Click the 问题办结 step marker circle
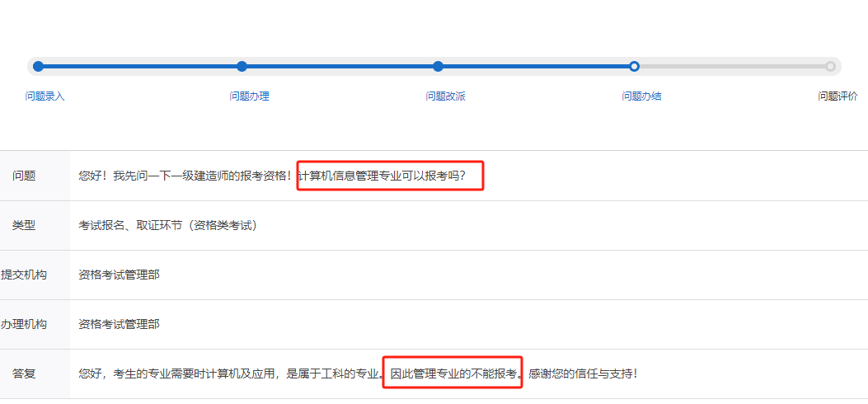Screen dimensions: 868x404 coord(635,67)
